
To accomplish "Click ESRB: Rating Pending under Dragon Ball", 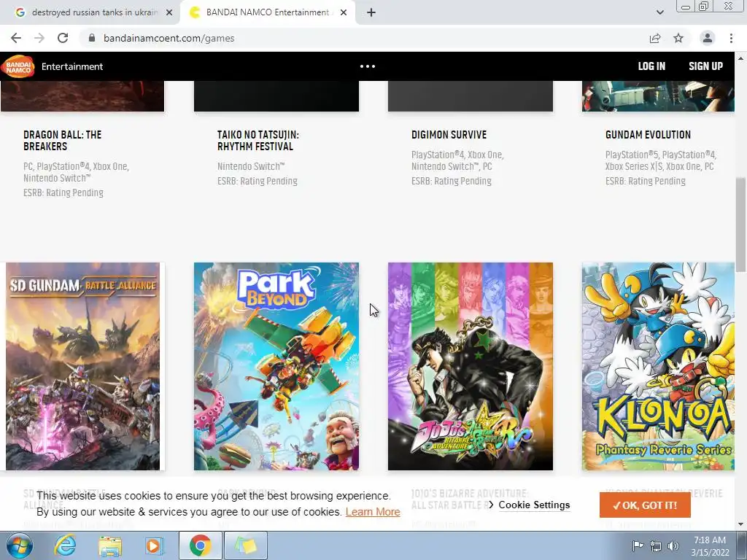I will coord(63,192).
